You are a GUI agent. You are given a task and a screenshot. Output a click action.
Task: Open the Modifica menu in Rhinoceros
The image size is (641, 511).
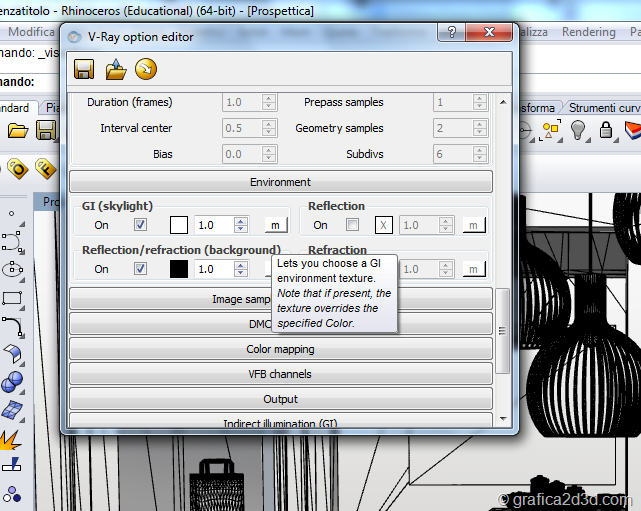point(31,32)
